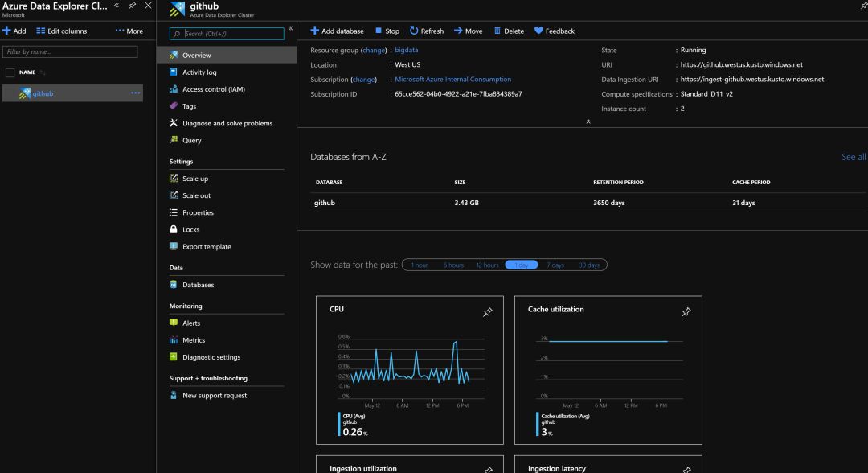The width and height of the screenshot is (868, 473).
Task: Click the bigdata resource group link
Action: (x=406, y=50)
